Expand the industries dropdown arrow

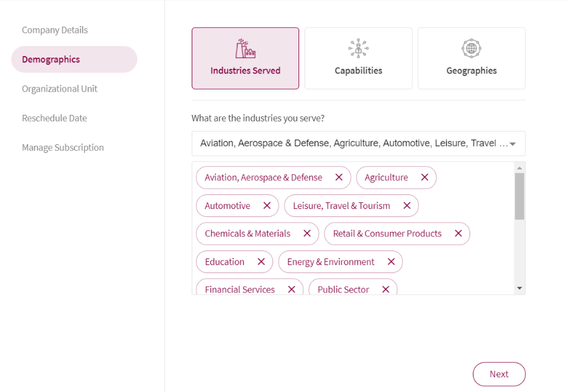click(512, 144)
